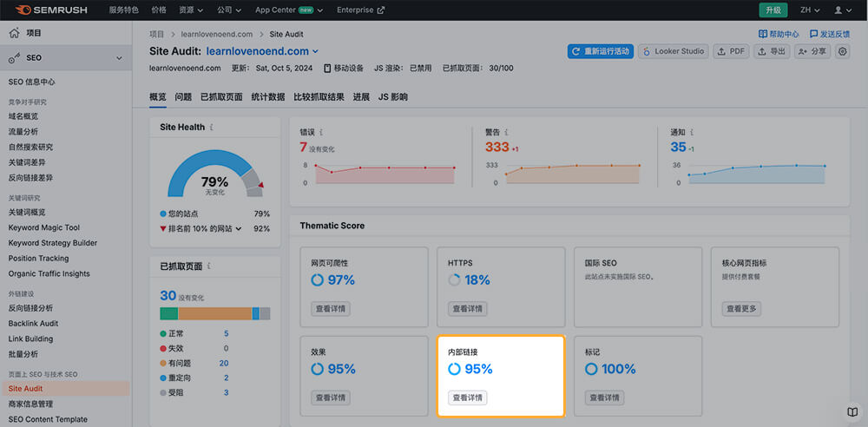Switch to the 进展 tab
Viewport: 868px width, 427px height.
coord(361,97)
